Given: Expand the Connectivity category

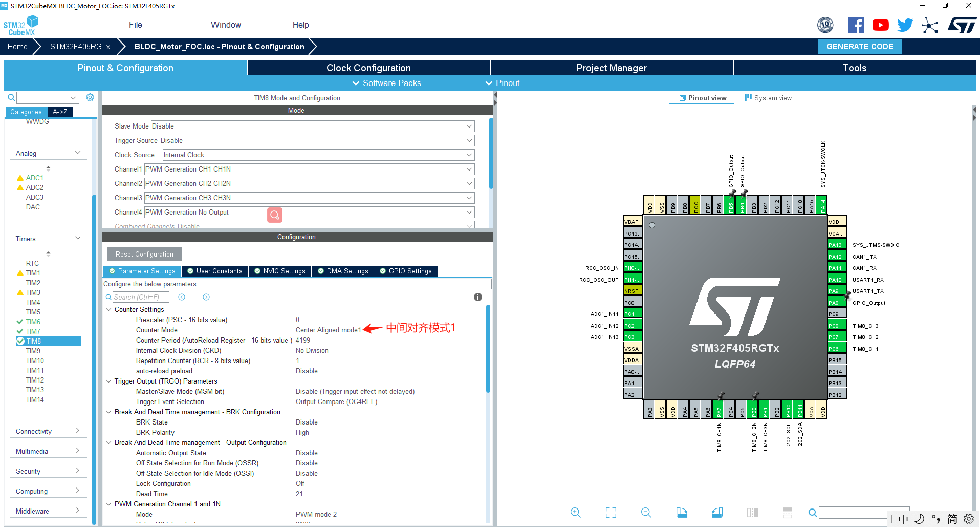Looking at the screenshot, I should (x=48, y=431).
